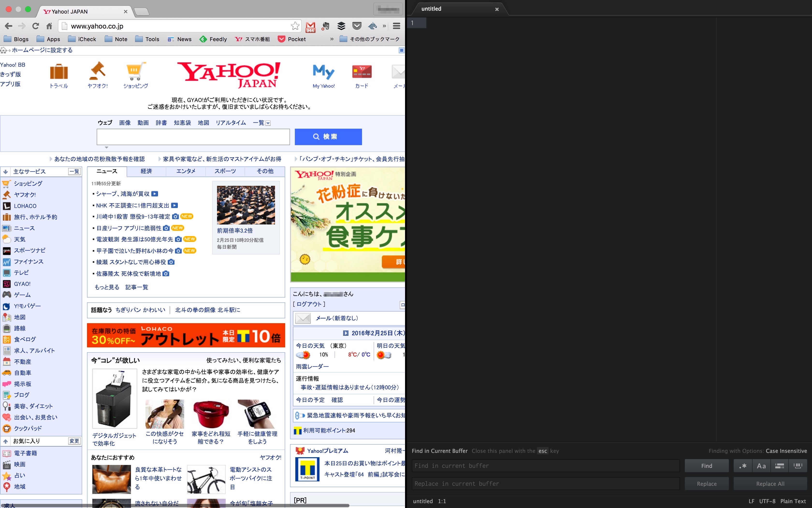Image resolution: width=812 pixels, height=508 pixels.
Task: Click the 前期倍率3.2倍 news photo
Action: (246, 205)
